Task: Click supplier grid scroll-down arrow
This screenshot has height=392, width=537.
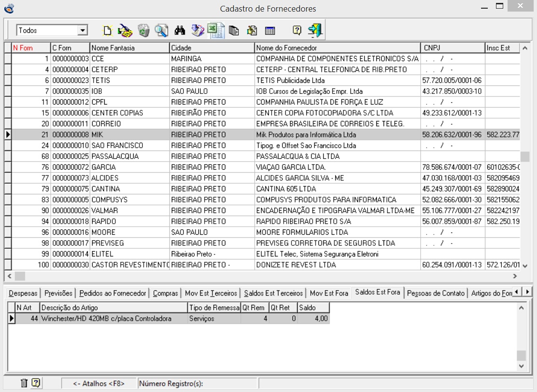Action: pos(524,266)
